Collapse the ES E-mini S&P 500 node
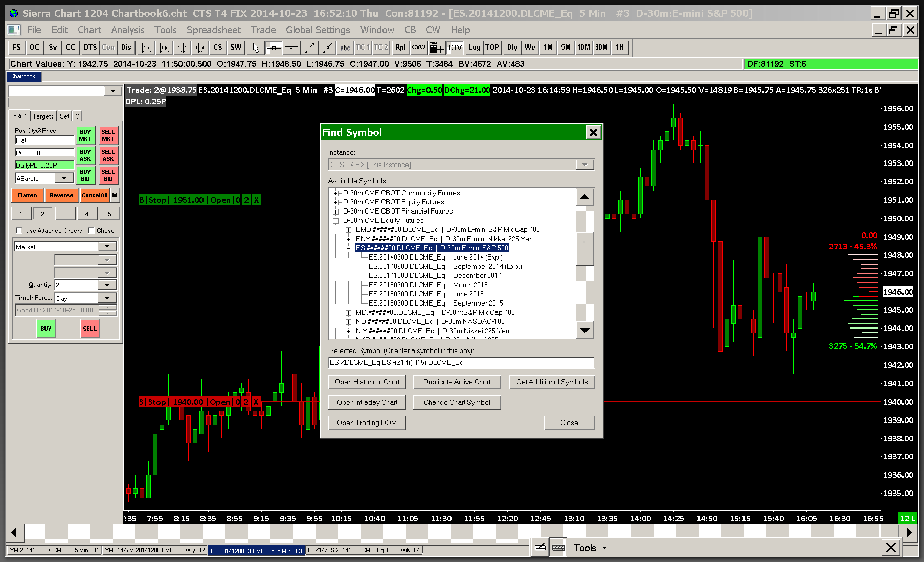924x562 pixels. tap(349, 248)
